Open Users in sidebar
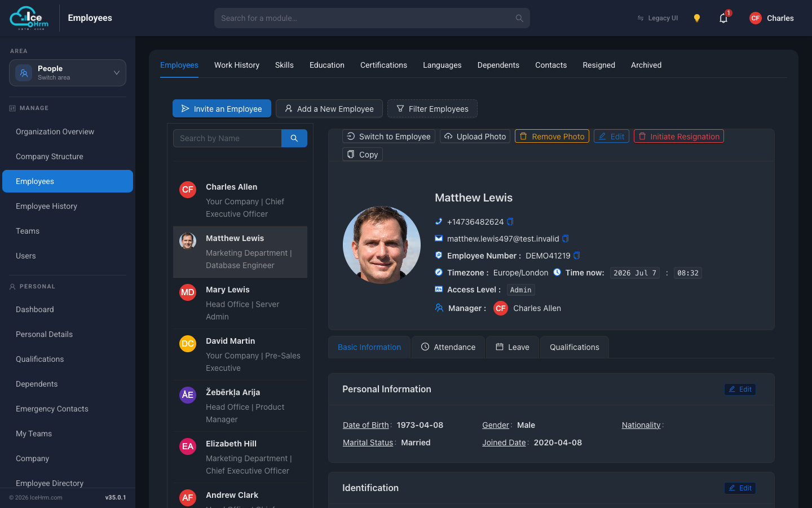812x508 pixels. pyautogui.click(x=68, y=256)
